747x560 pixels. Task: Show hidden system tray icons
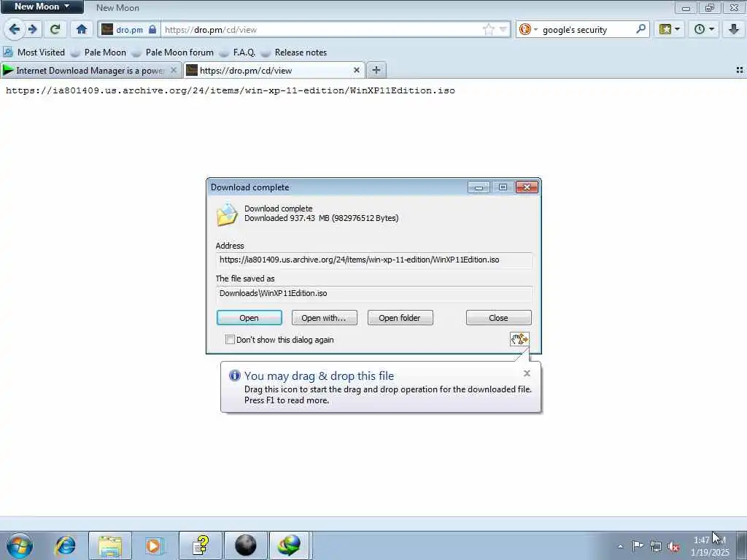(x=620, y=546)
